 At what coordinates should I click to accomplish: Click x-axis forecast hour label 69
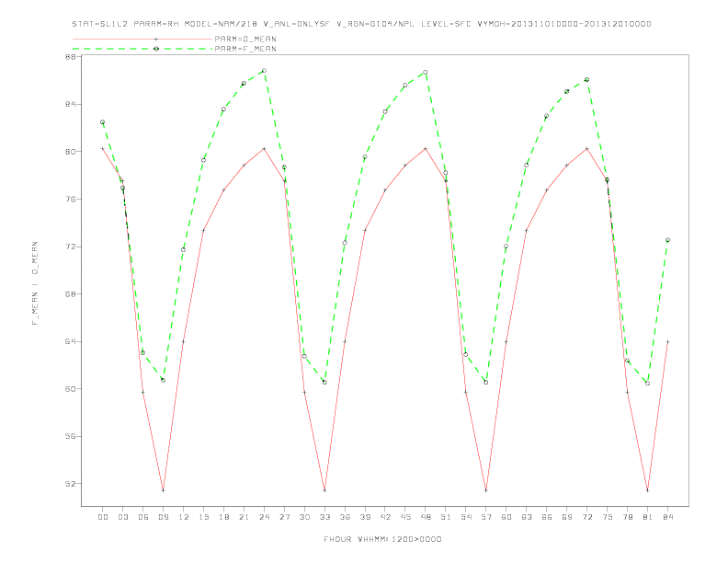pyautogui.click(x=567, y=517)
